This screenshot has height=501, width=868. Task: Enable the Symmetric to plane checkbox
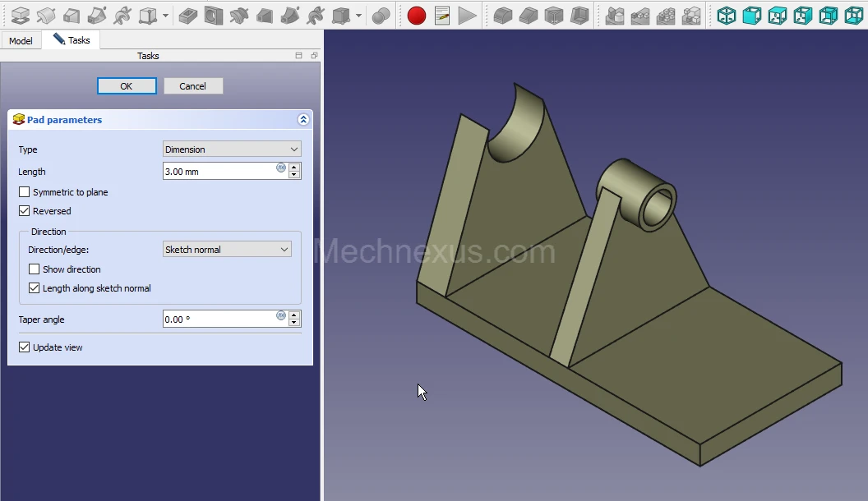point(24,192)
